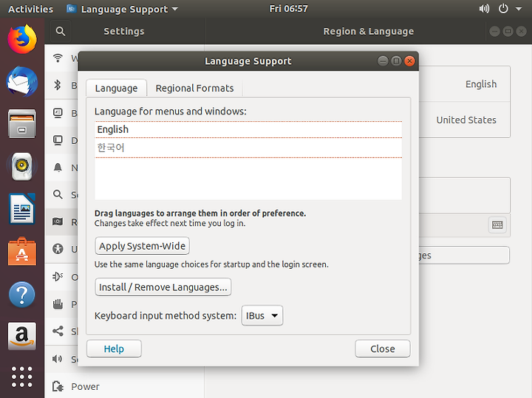Select the Sharing icon in Settings sidebar
The height and width of the screenshot is (398, 532).
pos(58,332)
